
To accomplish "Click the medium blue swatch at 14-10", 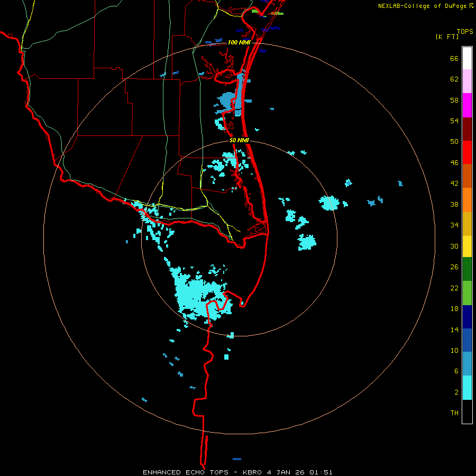I will (467, 340).
